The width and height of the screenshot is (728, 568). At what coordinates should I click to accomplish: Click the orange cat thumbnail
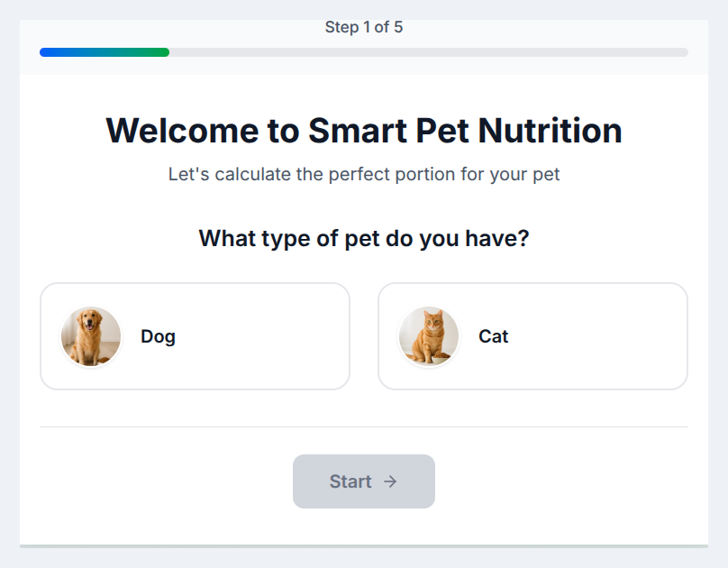click(x=427, y=336)
